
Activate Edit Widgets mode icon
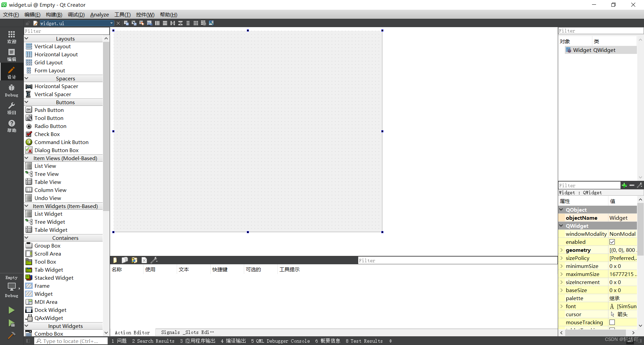click(x=126, y=23)
